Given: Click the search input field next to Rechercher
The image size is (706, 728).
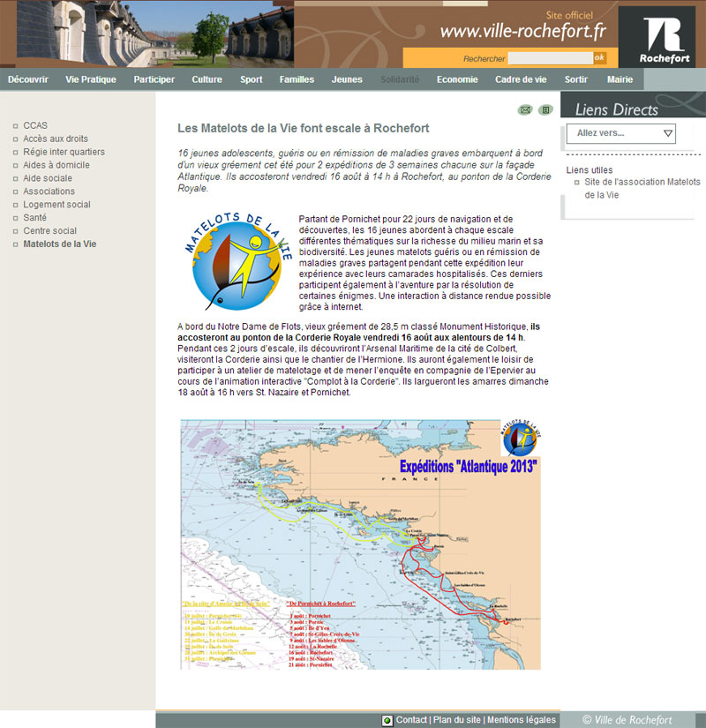Looking at the screenshot, I should click(551, 58).
